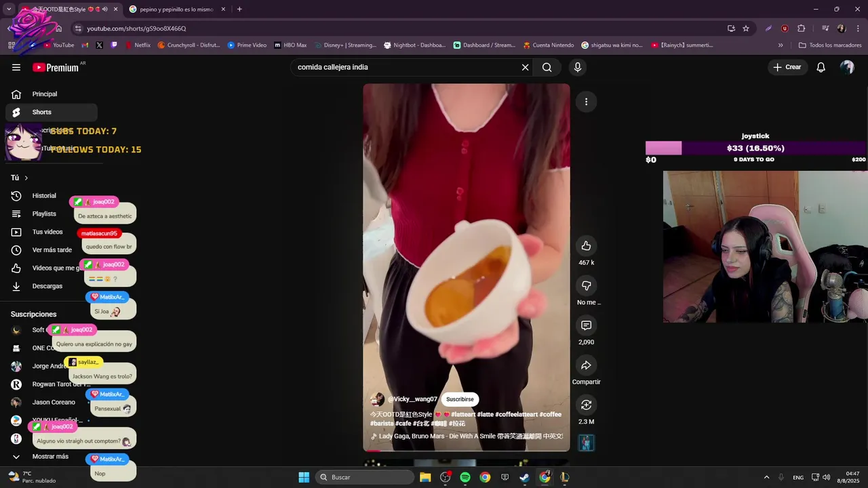The width and height of the screenshot is (868, 488).
Task: Start voice search with the microphone
Action: pos(578,67)
